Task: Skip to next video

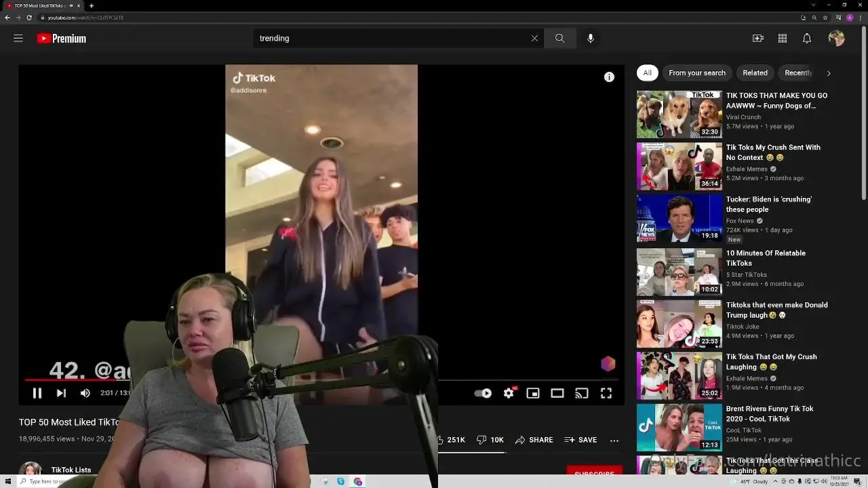Action: [61, 393]
